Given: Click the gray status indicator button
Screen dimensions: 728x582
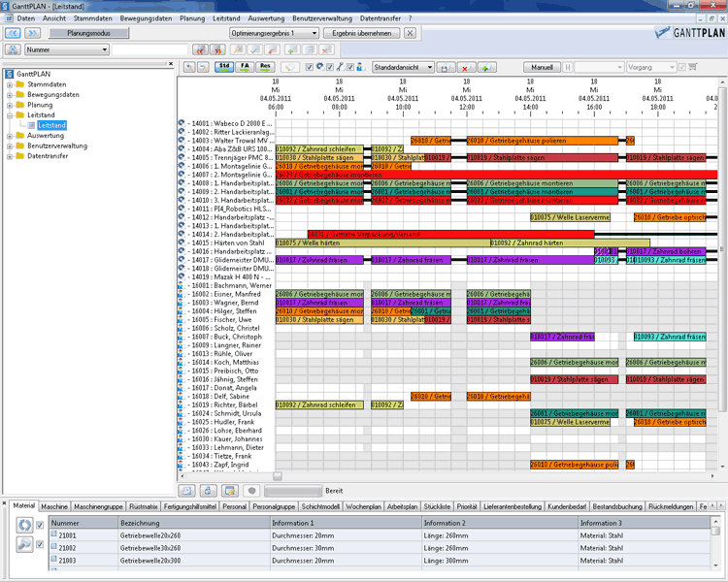Looking at the screenshot, I should (x=251, y=491).
